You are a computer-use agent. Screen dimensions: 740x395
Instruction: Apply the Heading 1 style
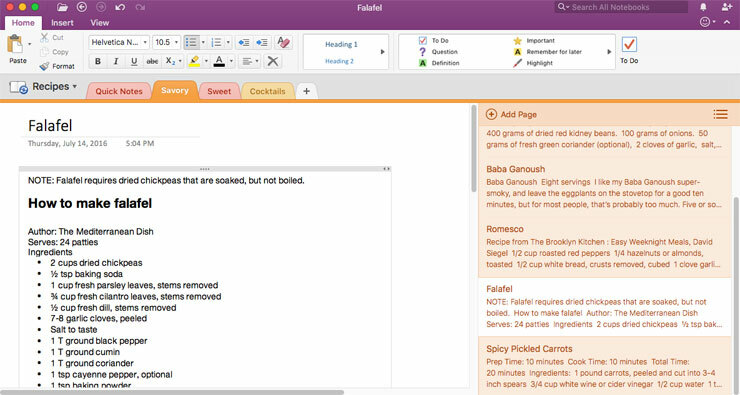point(341,44)
